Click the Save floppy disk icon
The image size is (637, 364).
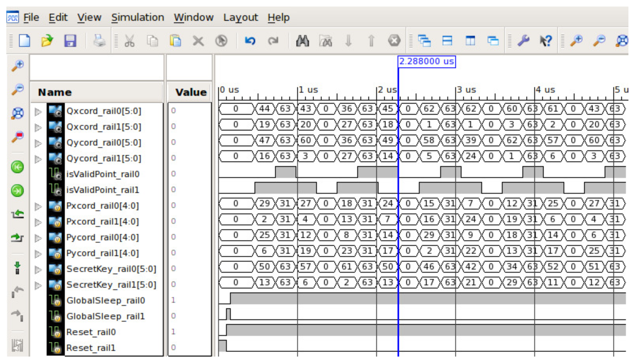70,41
